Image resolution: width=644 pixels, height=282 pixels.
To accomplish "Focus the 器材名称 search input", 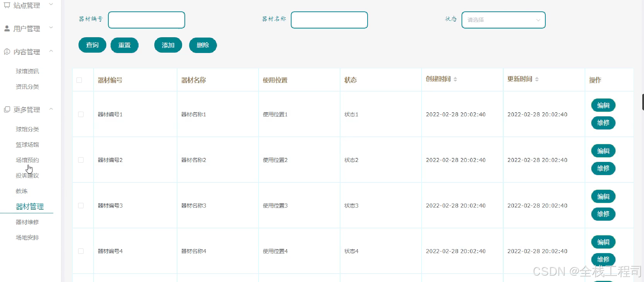I will [329, 20].
